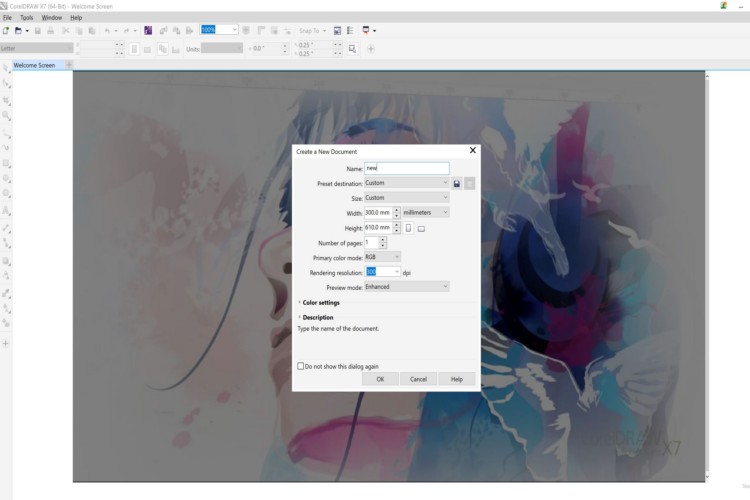Open the Help menu

(x=76, y=18)
